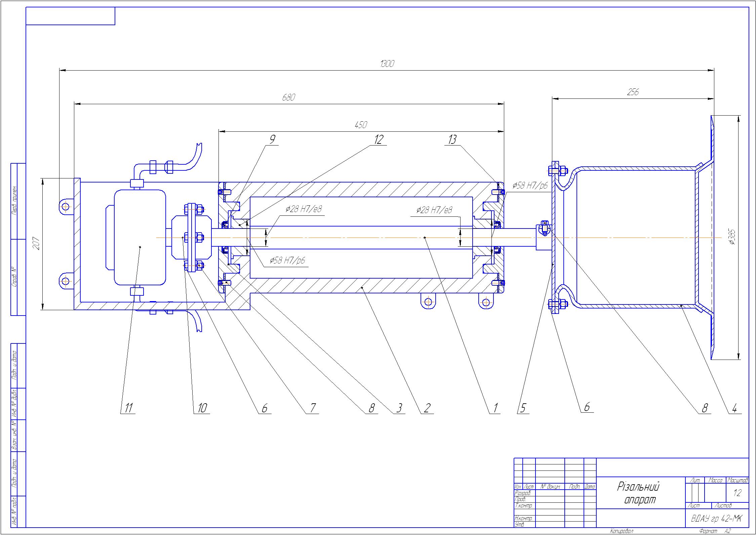
Task: Click the 'Пров.' row label
Action: click(x=520, y=499)
